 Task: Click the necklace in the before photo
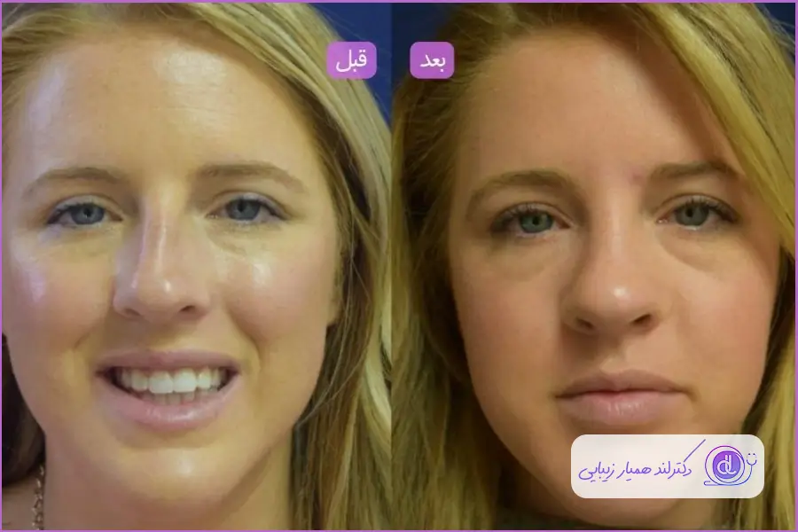click(x=37, y=497)
